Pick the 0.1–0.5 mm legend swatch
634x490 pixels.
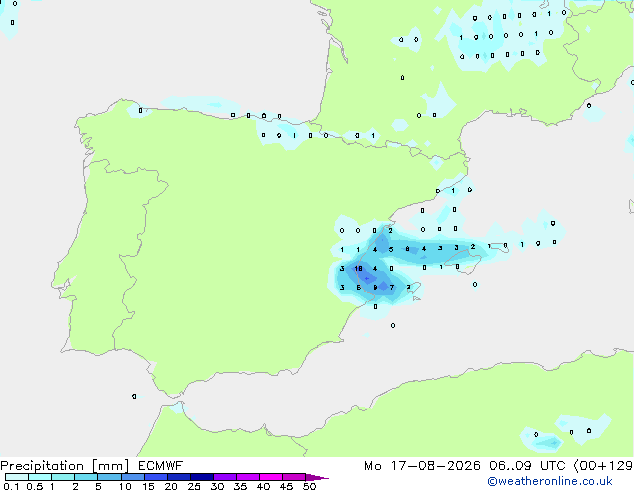pyautogui.click(x=17, y=477)
